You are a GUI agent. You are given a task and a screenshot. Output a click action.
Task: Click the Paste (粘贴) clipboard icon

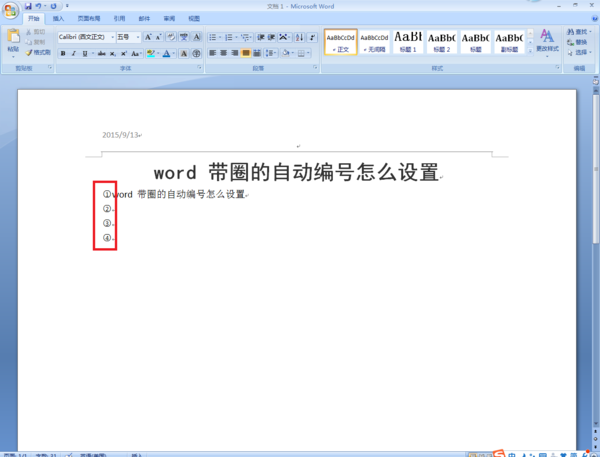[13, 36]
